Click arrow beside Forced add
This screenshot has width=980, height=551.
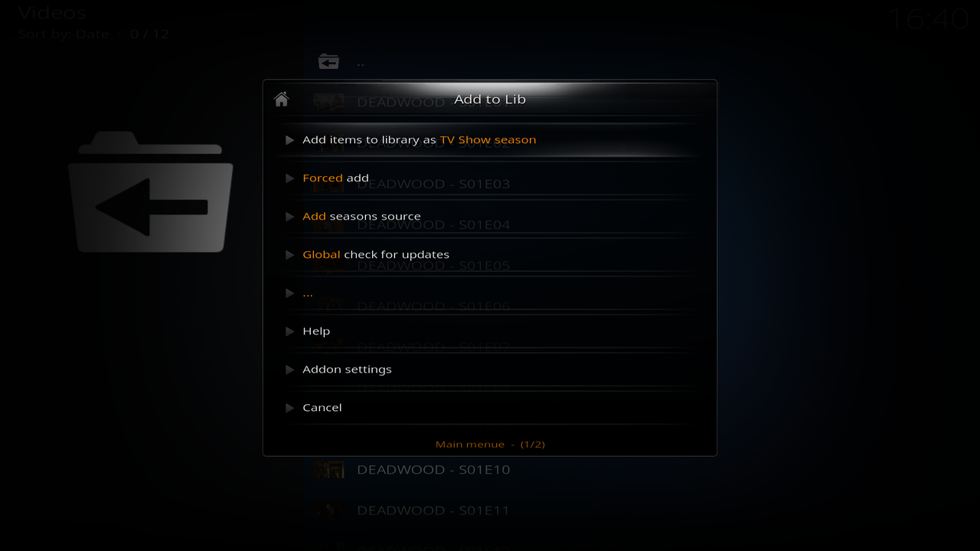[x=289, y=178]
